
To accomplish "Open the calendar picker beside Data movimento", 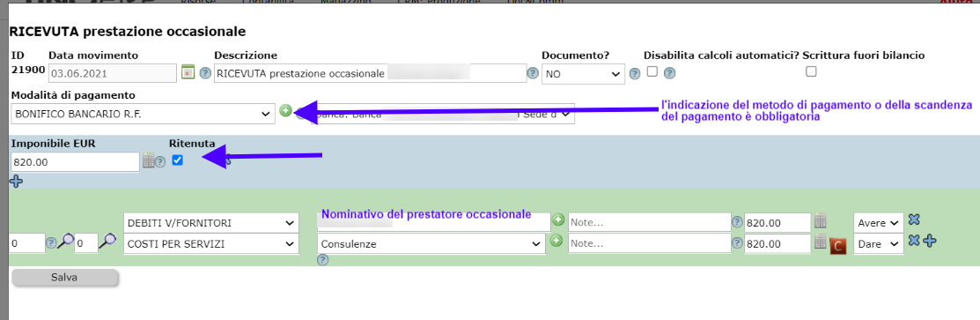I will tap(188, 72).
